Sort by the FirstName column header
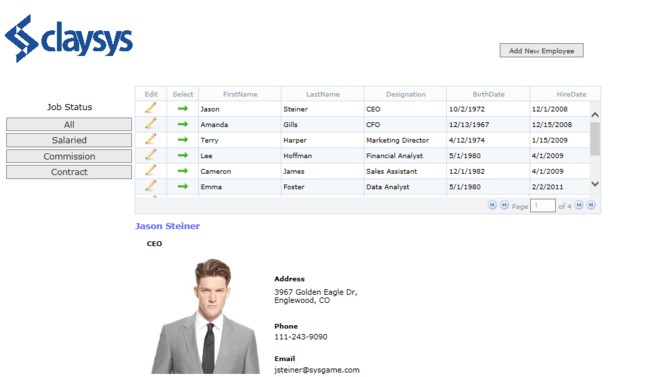The width and height of the screenshot is (657, 377). pyautogui.click(x=240, y=94)
